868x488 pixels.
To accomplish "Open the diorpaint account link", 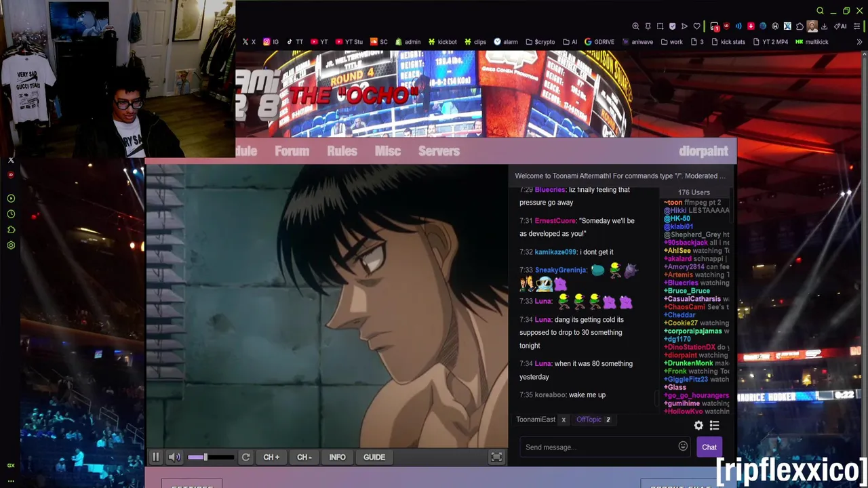I will [x=703, y=150].
